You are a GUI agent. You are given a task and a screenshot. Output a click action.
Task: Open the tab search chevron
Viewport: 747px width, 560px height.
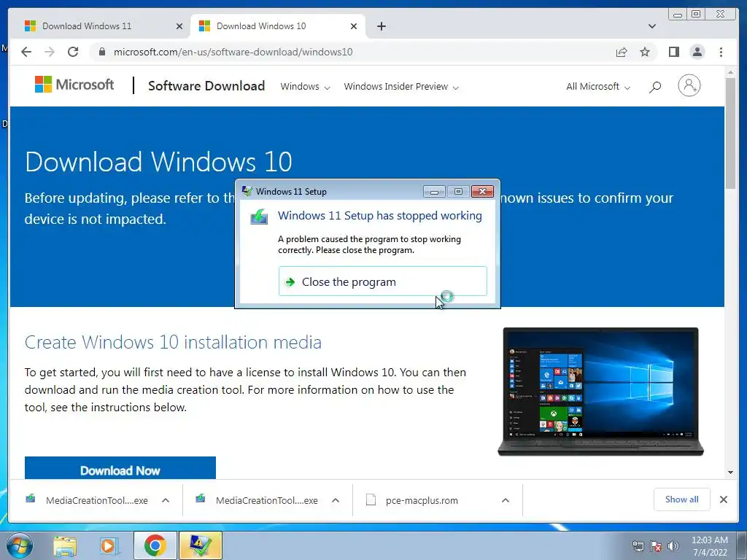[651, 26]
